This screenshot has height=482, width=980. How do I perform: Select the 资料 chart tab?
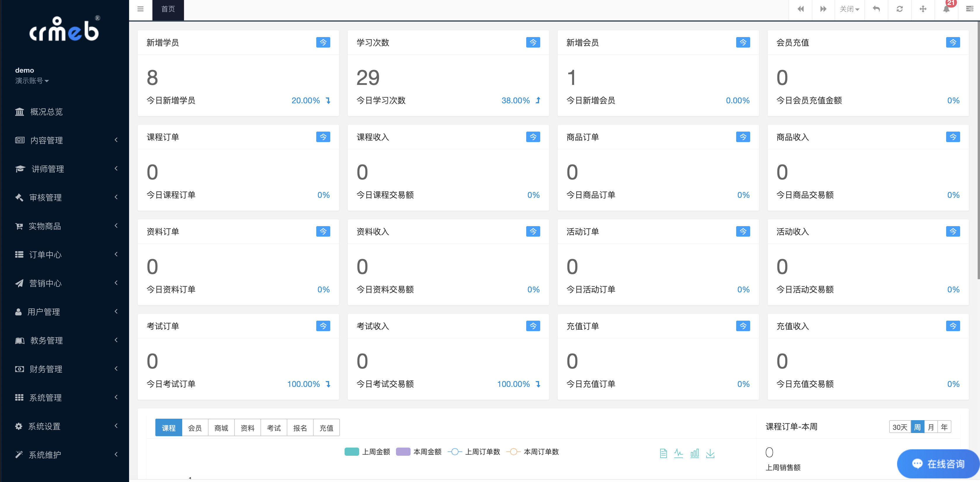click(x=247, y=428)
